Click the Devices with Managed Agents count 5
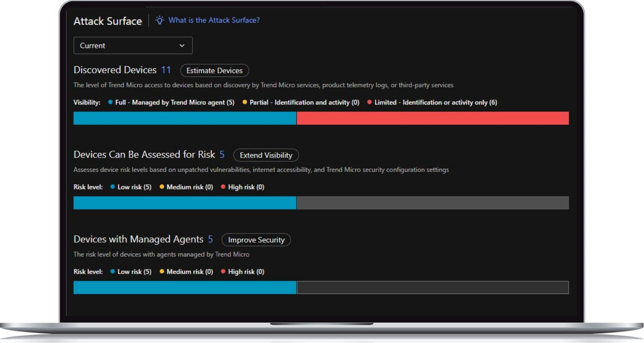The width and height of the screenshot is (644, 343). 211,239
